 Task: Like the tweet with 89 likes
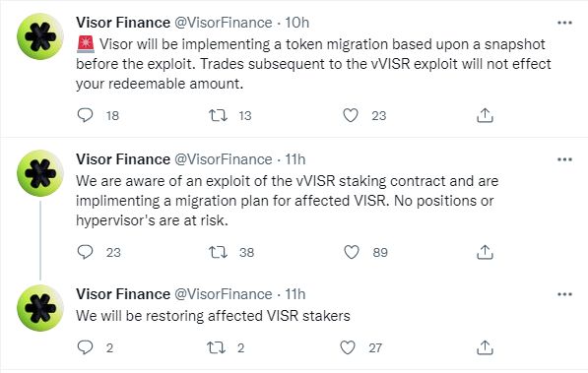pos(352,252)
